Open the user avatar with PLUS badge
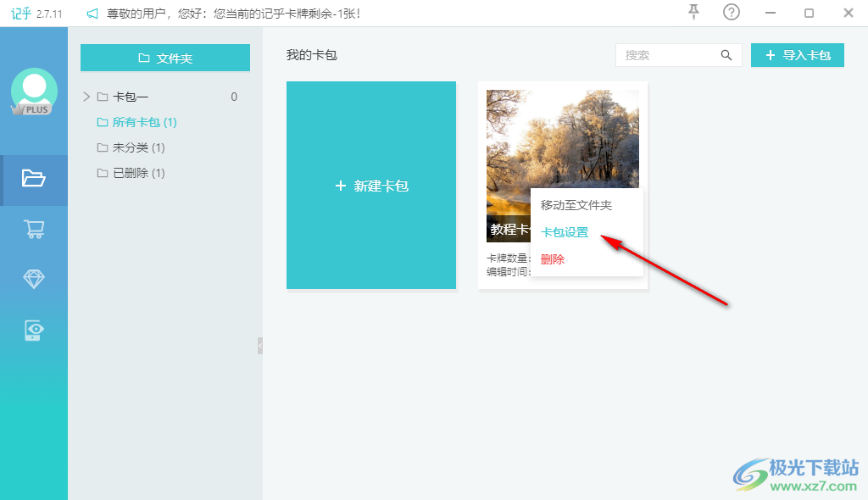868x500 pixels. click(34, 92)
